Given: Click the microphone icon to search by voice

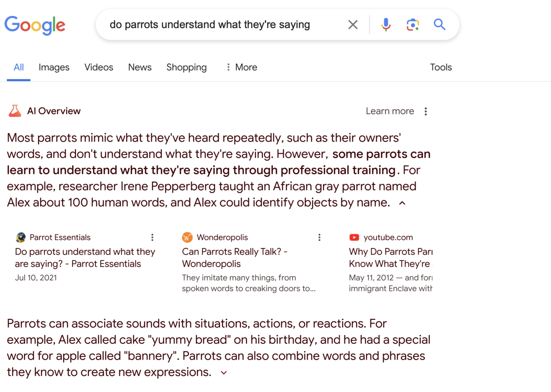Looking at the screenshot, I should (x=386, y=25).
